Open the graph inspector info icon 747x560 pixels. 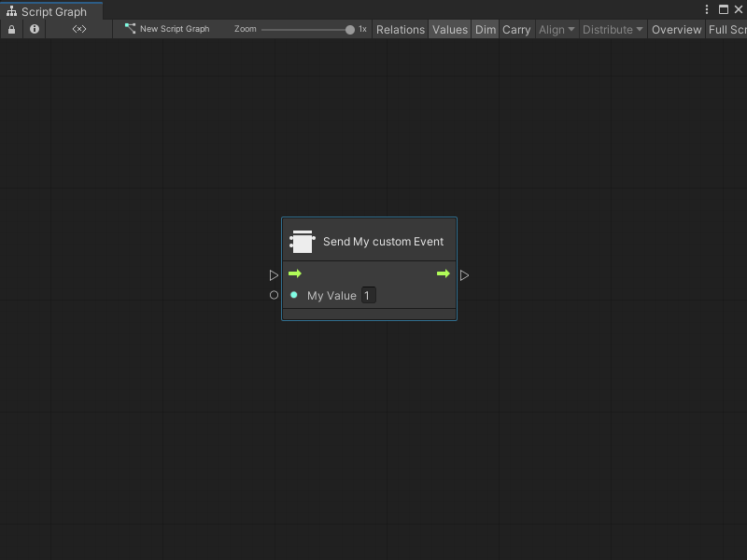point(35,29)
